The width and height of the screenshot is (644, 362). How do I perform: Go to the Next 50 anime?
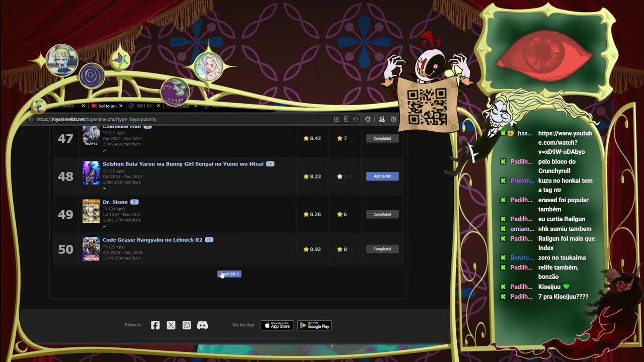coord(229,274)
